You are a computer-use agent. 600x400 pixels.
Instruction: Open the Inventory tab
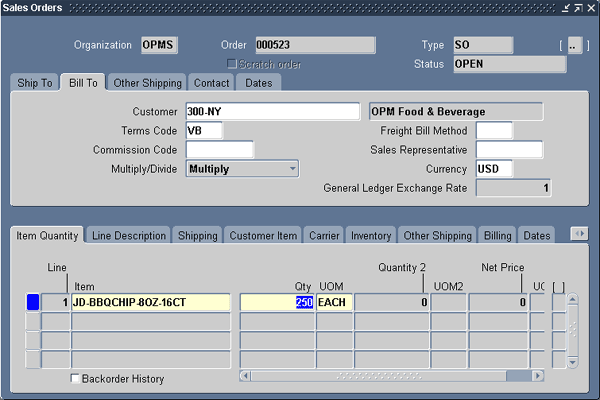point(371,235)
